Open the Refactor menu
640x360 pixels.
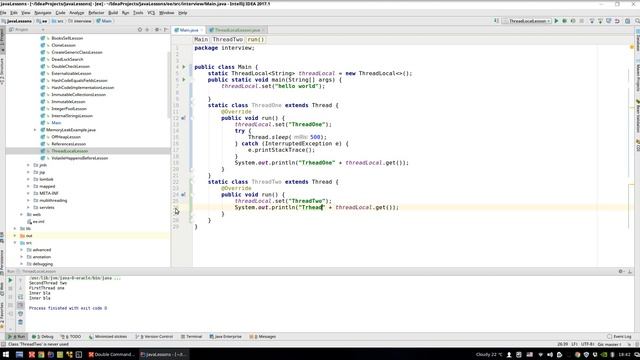pos(96,13)
